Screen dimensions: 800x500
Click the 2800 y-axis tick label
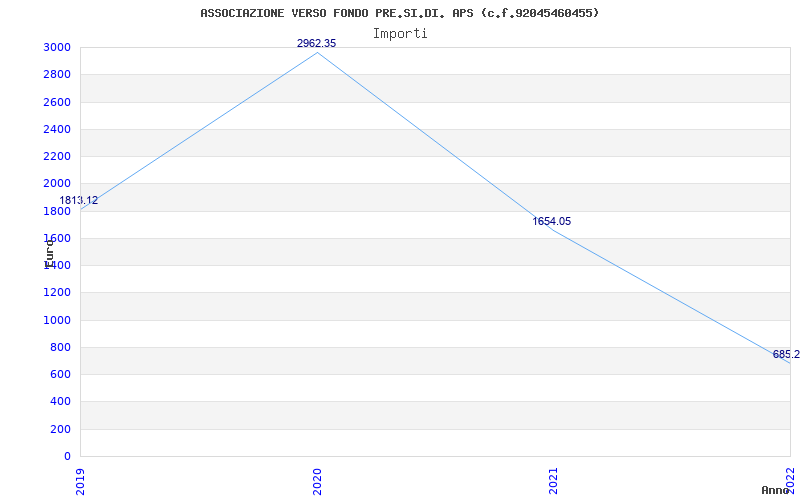pos(57,74)
